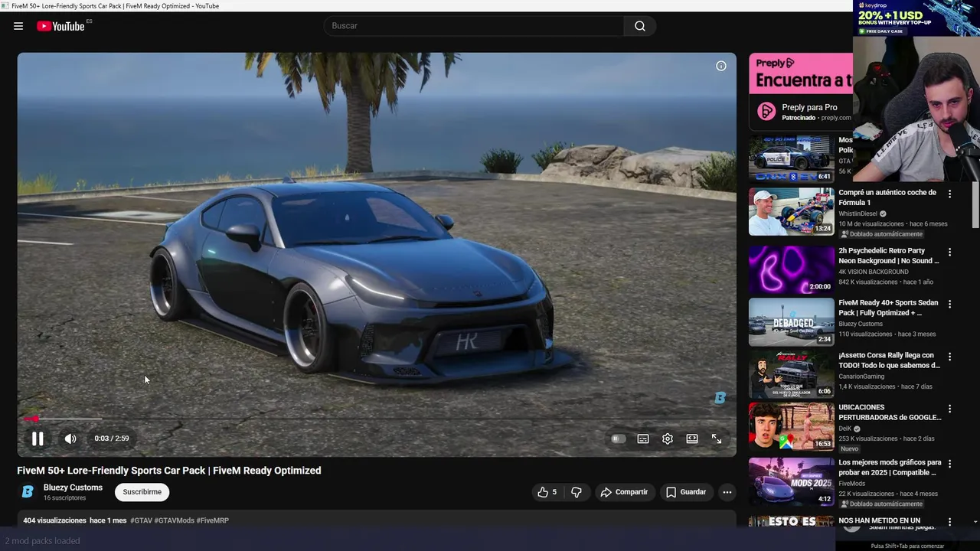
Task: Save video with Guardar button
Action: pyautogui.click(x=686, y=492)
